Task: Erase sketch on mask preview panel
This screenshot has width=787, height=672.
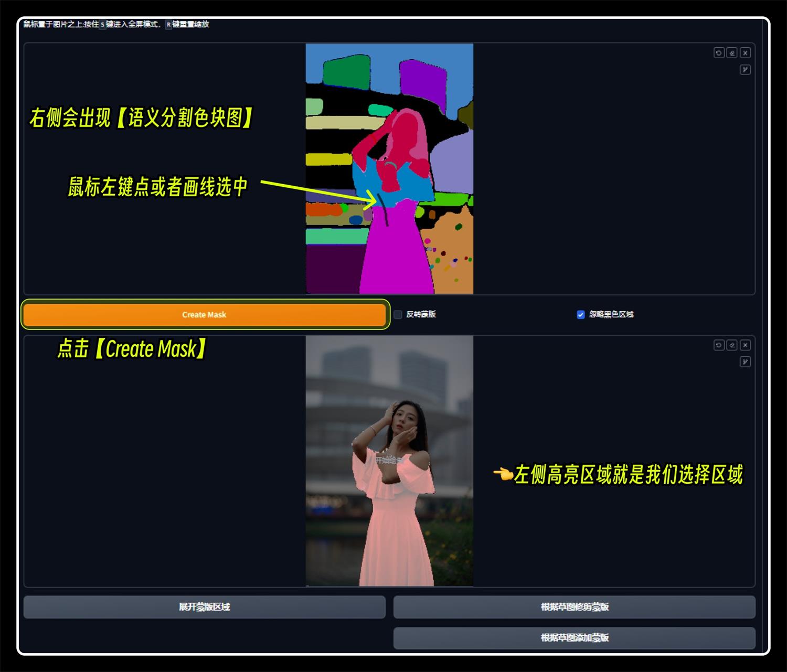Action: click(732, 345)
